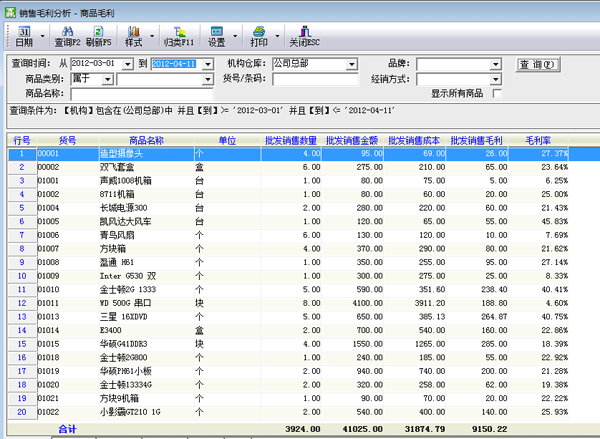Sort by 批发销售成本 column header
Viewport: 600px width, 439px height.
[x=414, y=140]
